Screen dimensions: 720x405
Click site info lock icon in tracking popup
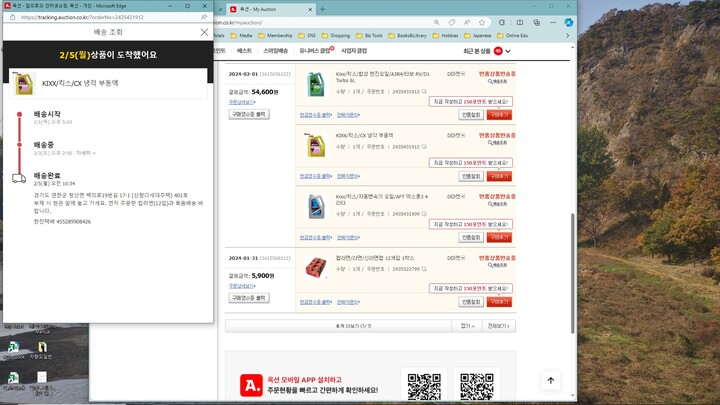pyautogui.click(x=12, y=17)
